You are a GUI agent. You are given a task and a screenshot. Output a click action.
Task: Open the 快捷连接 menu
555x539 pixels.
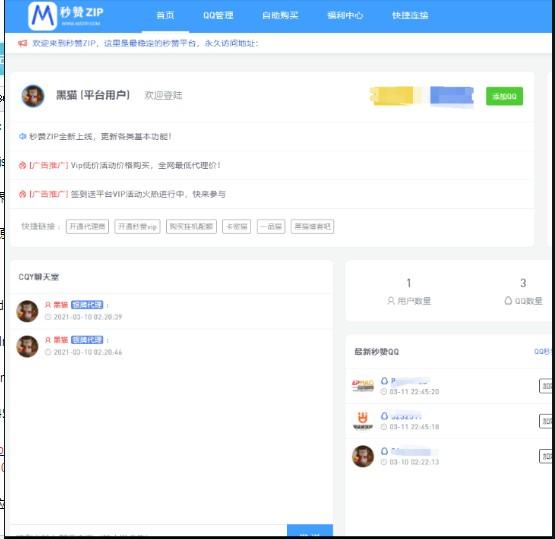coord(410,15)
